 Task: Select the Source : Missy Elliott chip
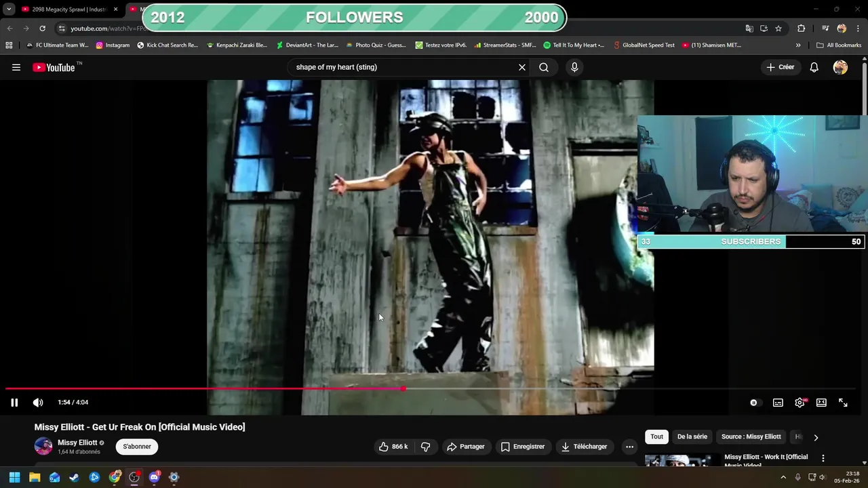(x=751, y=436)
